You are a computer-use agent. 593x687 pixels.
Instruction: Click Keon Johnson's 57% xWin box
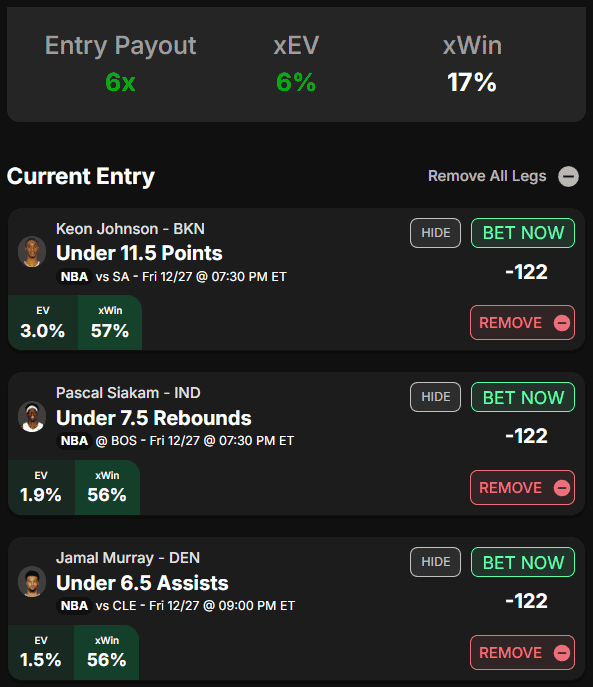110,323
